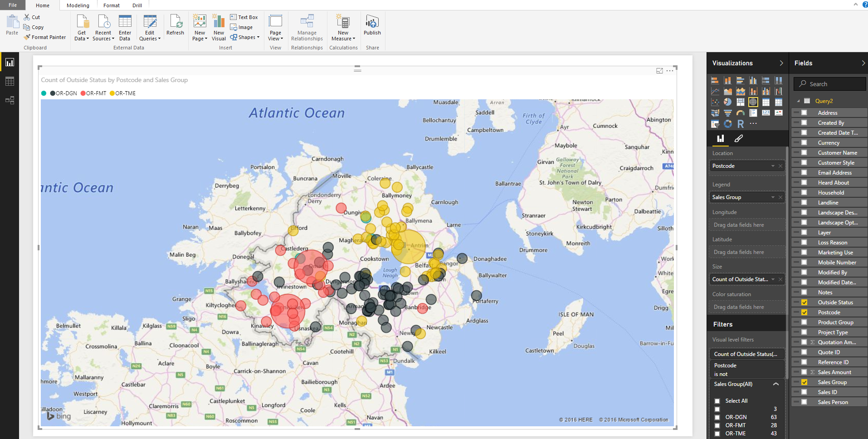Click Format Painter
This screenshot has width=868, height=439.
pos(45,37)
